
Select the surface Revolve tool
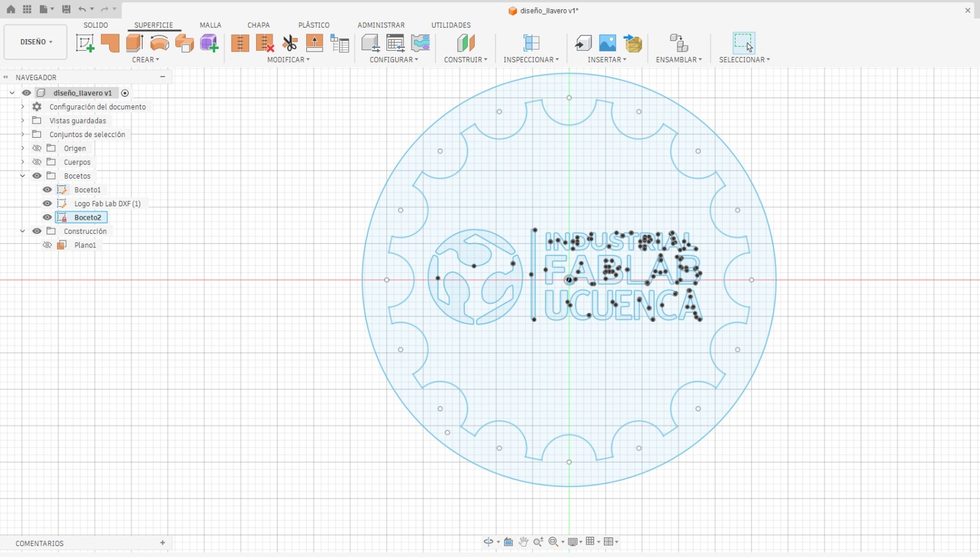click(x=159, y=43)
